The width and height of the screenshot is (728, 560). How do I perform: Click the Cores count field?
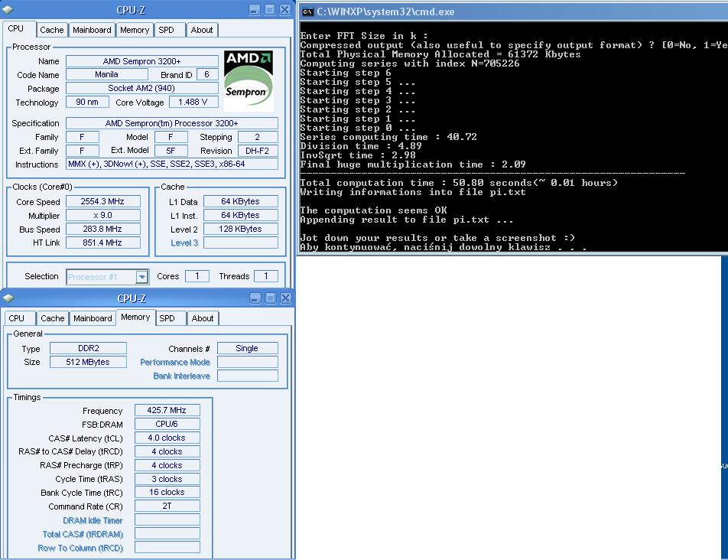click(x=197, y=276)
